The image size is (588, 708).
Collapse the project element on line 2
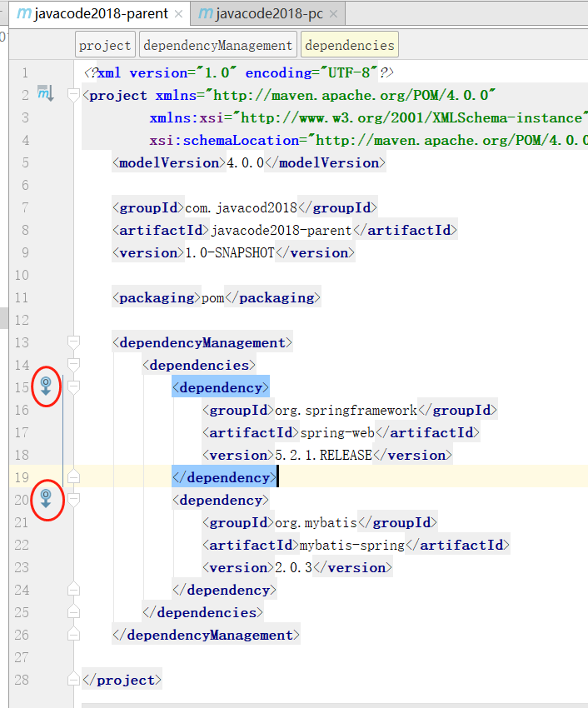pos(73,95)
